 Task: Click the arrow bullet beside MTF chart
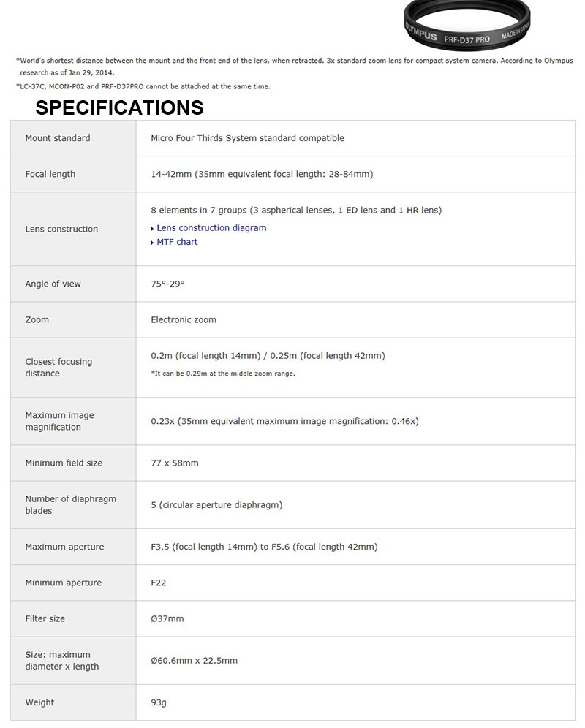[x=152, y=243]
